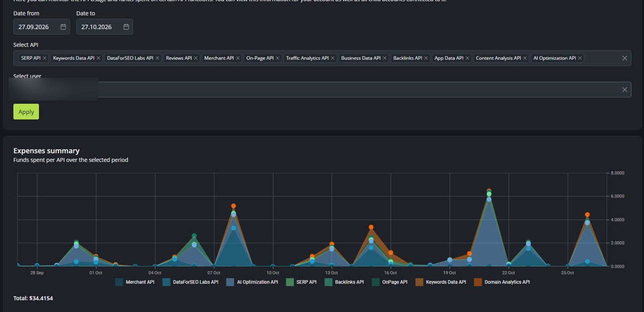This screenshot has height=312, width=644.
Task: Click the 8.0000 y-axis value
Action: tap(617, 173)
